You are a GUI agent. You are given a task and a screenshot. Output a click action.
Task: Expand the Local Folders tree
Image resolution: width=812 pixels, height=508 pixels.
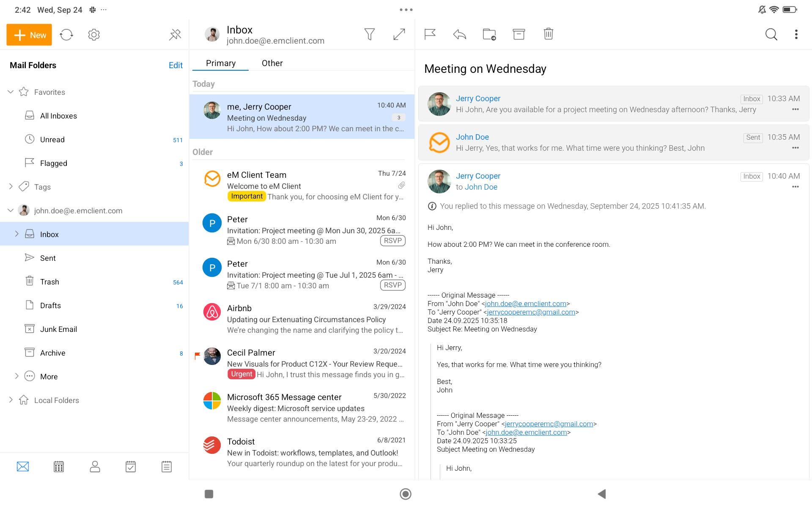pyautogui.click(x=11, y=400)
